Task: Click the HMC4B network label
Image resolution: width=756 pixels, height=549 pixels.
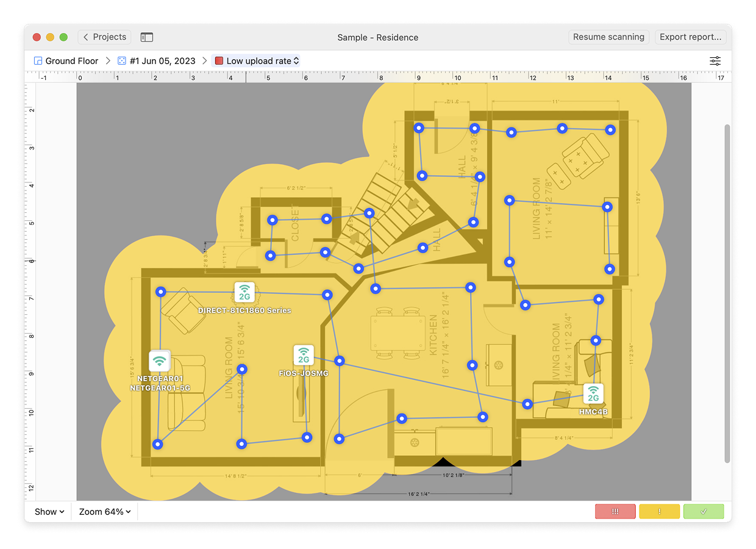Action: coord(593,412)
